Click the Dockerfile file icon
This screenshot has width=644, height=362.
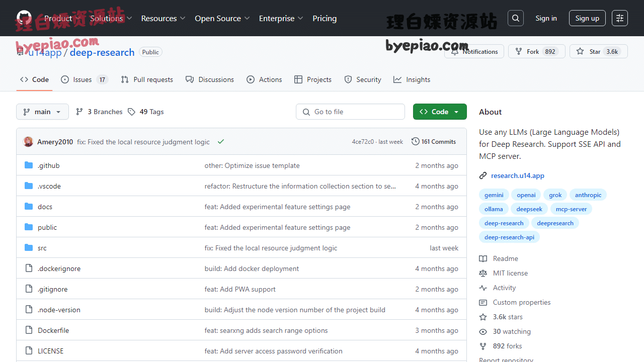tap(29, 330)
